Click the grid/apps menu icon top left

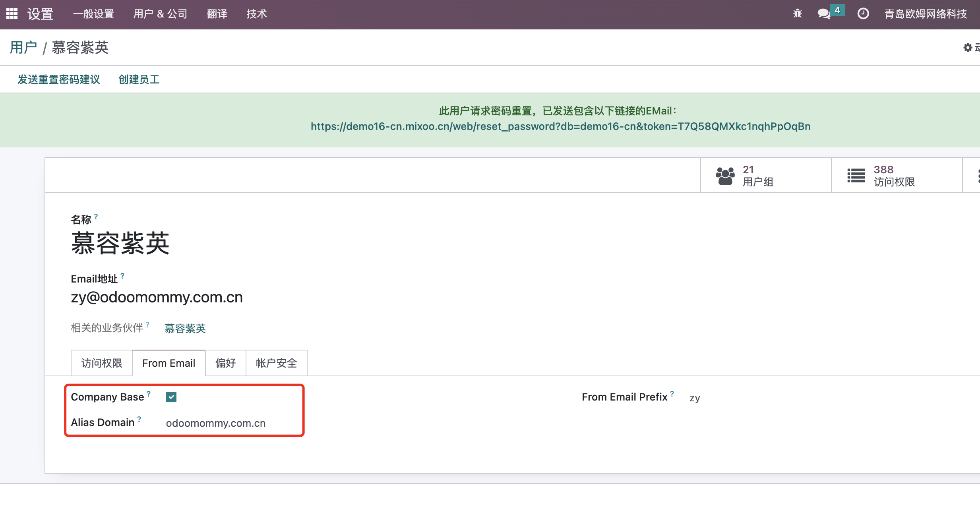(12, 14)
